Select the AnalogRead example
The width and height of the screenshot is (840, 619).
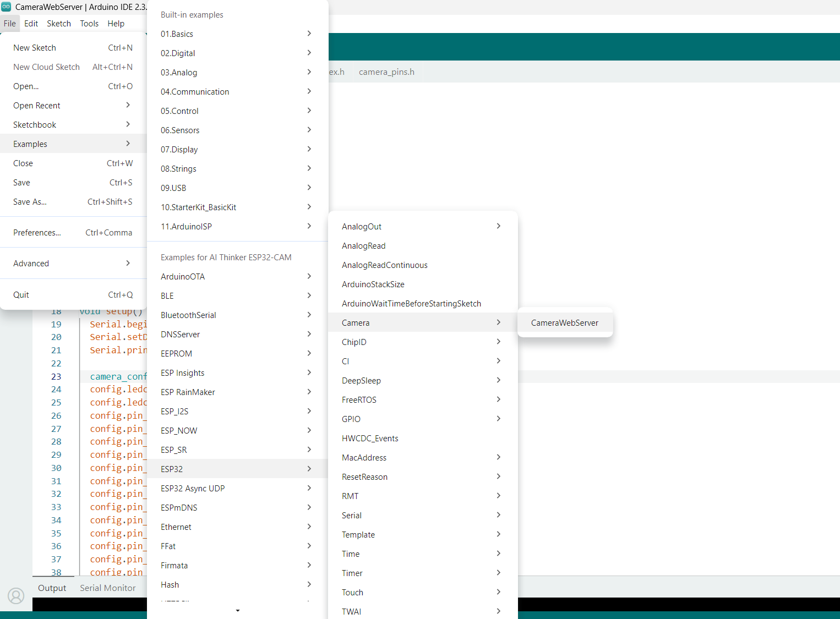coord(363,245)
